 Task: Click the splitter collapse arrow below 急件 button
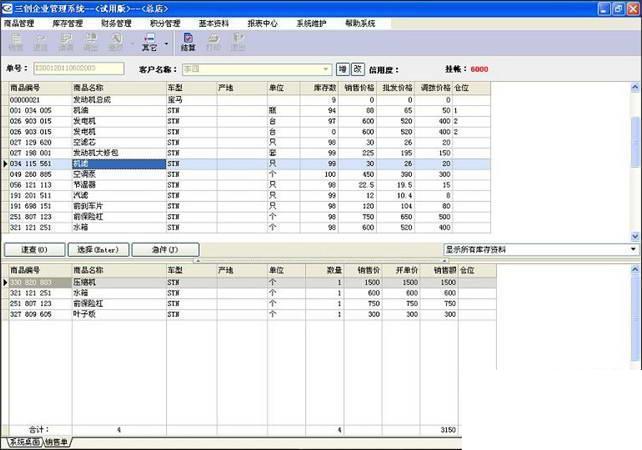[x=197, y=260]
